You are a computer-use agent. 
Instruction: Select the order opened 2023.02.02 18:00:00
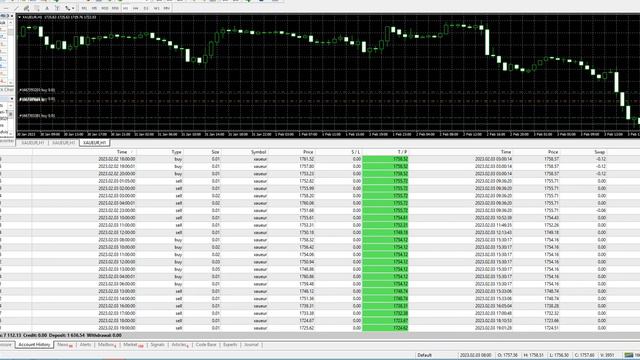(320, 159)
